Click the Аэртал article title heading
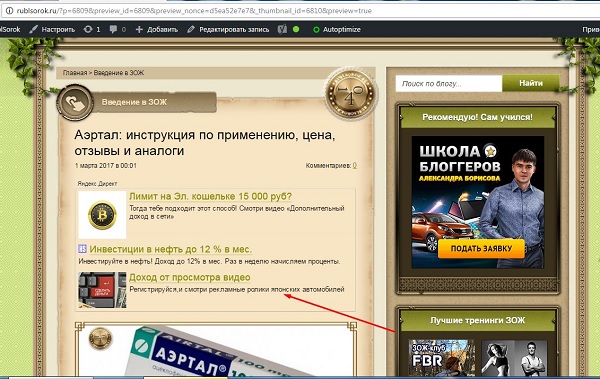 point(205,143)
